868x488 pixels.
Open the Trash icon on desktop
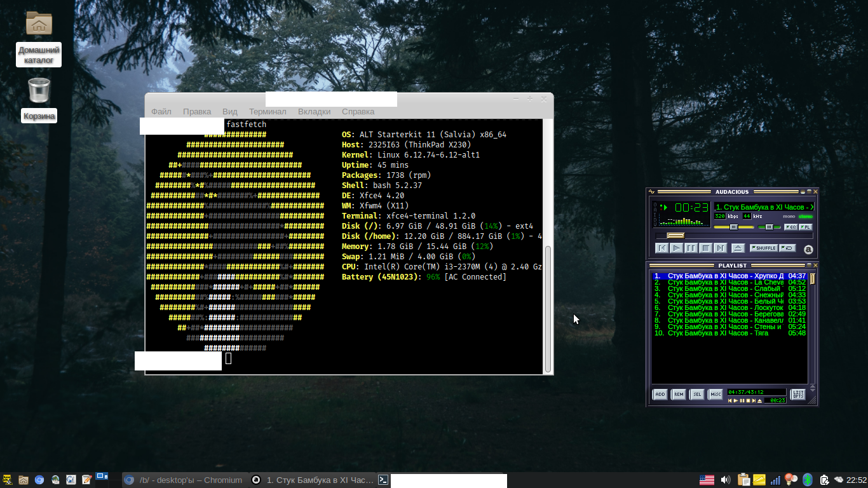coord(39,90)
